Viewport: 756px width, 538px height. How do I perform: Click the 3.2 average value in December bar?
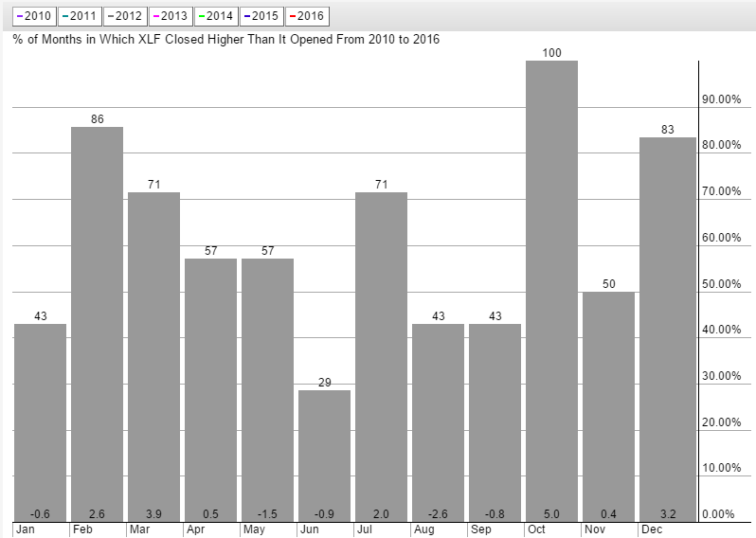pyautogui.click(x=668, y=514)
